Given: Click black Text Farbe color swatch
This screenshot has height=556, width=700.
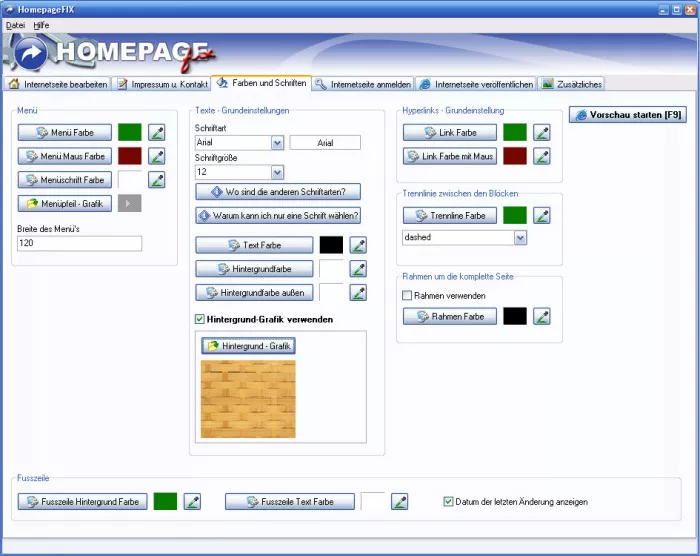Looking at the screenshot, I should pos(331,245).
